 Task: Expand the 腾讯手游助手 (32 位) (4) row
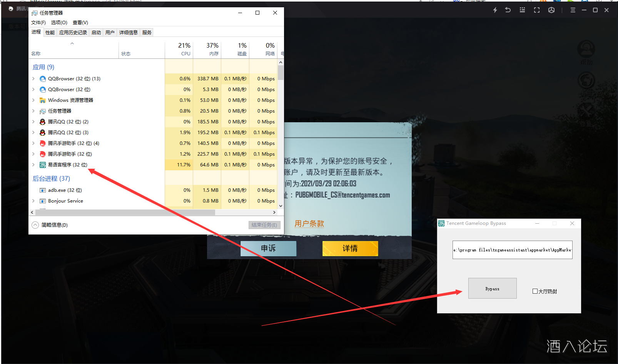33,143
